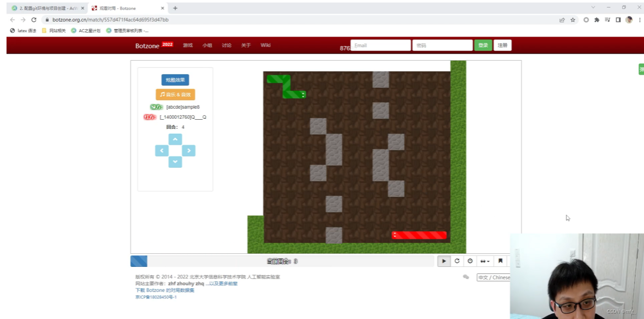Move snake down with the down arrow
The height and width of the screenshot is (319, 644).
[x=175, y=162]
